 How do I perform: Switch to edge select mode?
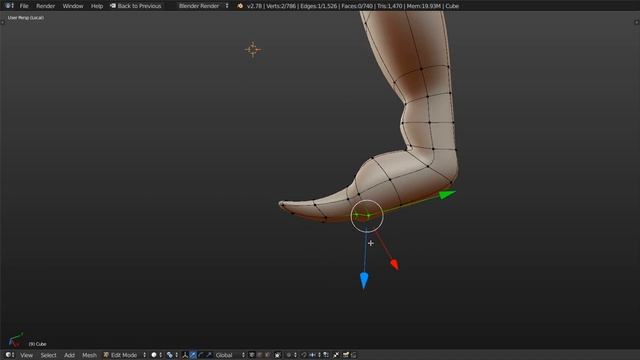tap(260, 355)
